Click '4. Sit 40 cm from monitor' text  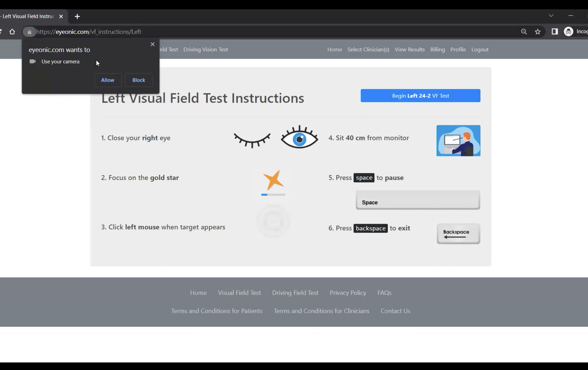tap(369, 138)
